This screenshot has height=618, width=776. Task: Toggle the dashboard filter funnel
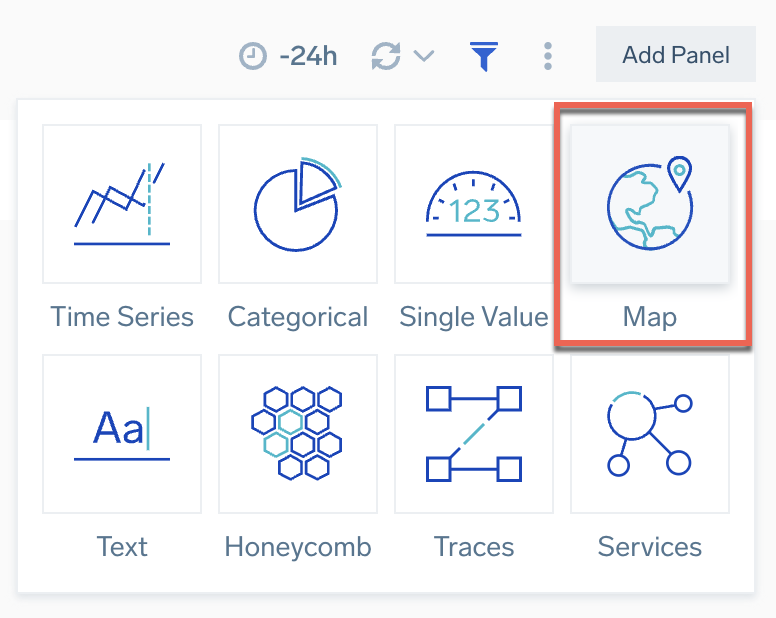click(484, 56)
